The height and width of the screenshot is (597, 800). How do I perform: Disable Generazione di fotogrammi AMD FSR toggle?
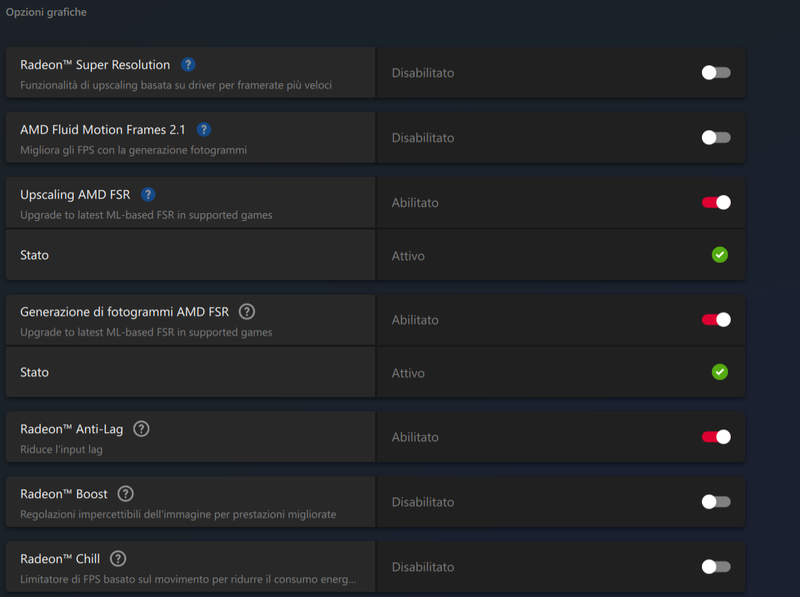pos(716,320)
